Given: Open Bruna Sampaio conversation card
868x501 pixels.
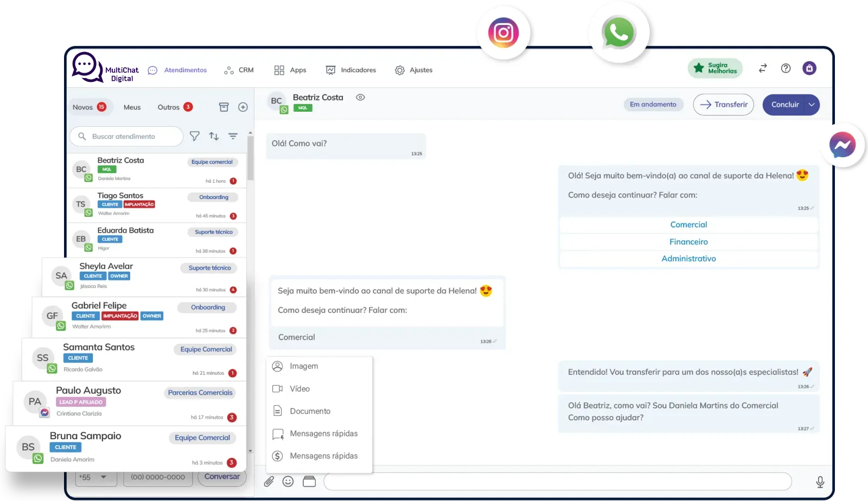Looking at the screenshot, I should pos(126,448).
